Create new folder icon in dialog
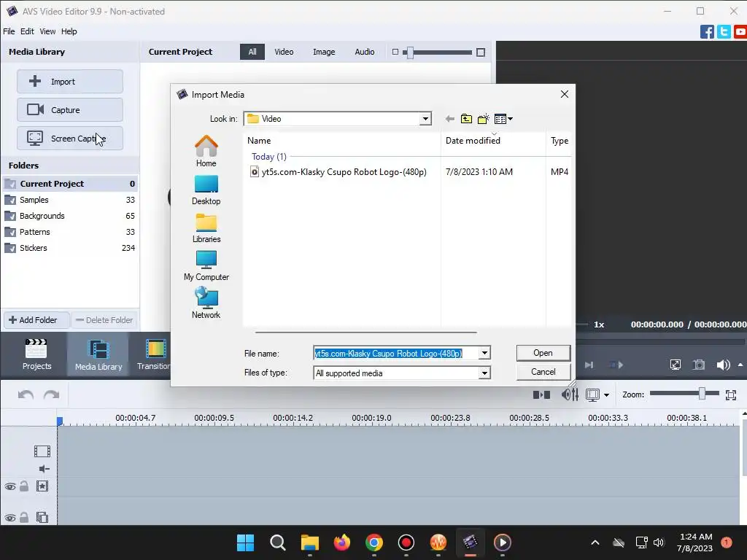The image size is (747, 560). point(484,119)
